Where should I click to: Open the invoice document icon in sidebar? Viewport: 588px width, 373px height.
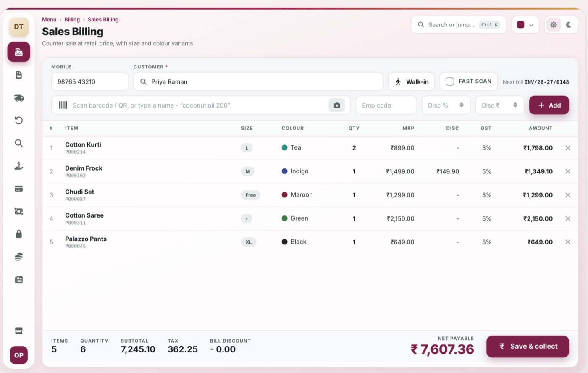tap(18, 75)
